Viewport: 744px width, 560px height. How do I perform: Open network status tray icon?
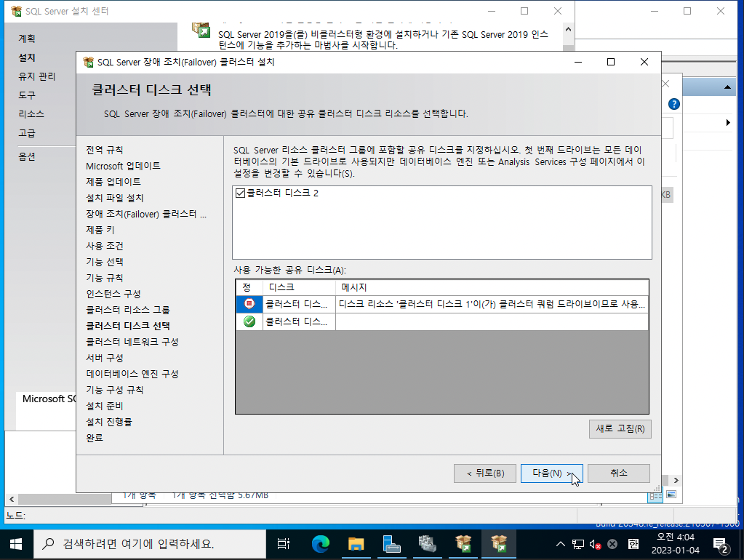pos(578,544)
